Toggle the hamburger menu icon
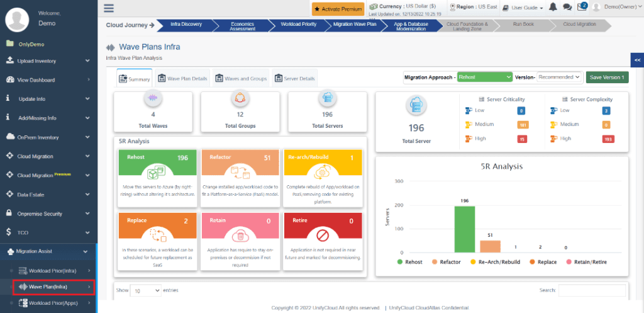 pos(109,8)
